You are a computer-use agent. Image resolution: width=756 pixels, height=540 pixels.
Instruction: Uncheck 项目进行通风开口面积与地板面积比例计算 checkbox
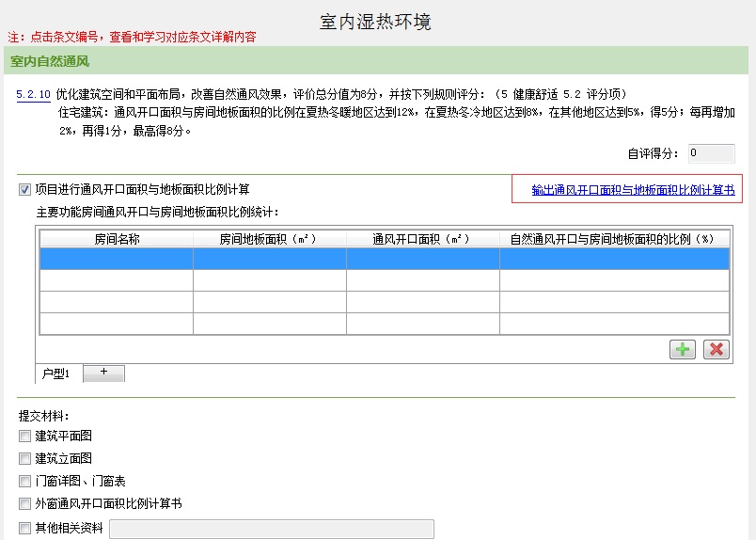click(24, 190)
